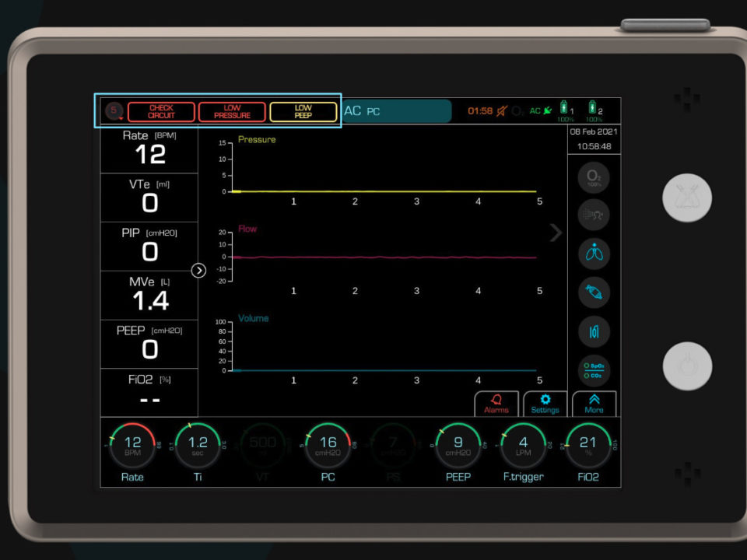The height and width of the screenshot is (560, 747).
Task: Open the Alarms tab
Action: tap(496, 404)
